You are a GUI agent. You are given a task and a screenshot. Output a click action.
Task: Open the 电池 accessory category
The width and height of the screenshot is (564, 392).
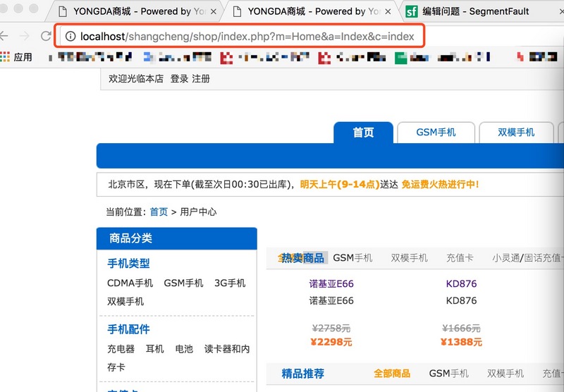[x=184, y=349]
